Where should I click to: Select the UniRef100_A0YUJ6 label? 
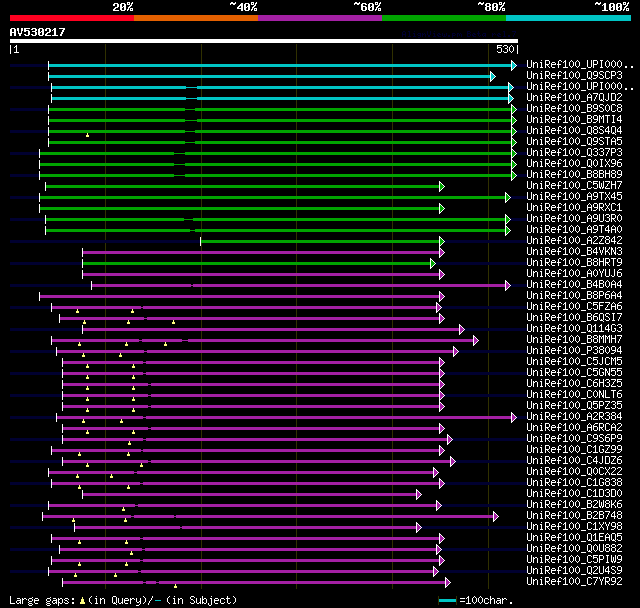tap(574, 274)
